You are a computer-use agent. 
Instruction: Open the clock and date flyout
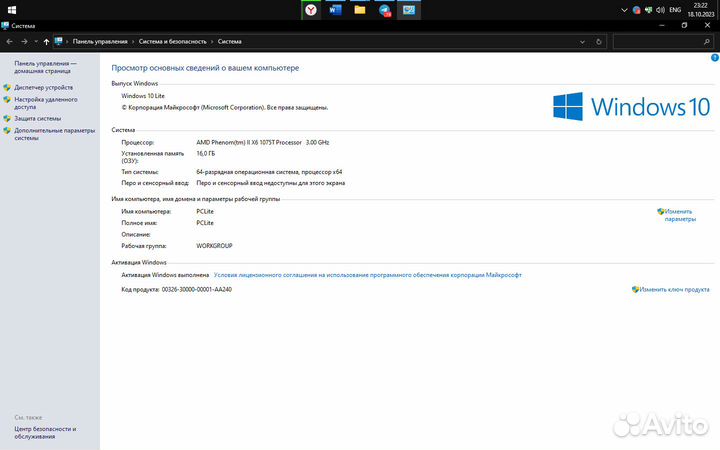701,10
